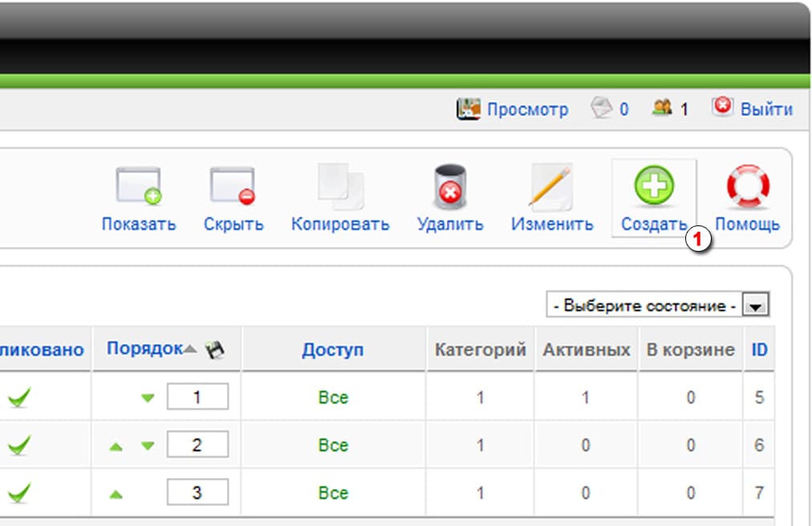Select the Скрыть icon to hide items
Image resolution: width=812 pixels, height=526 pixels.
(233, 186)
